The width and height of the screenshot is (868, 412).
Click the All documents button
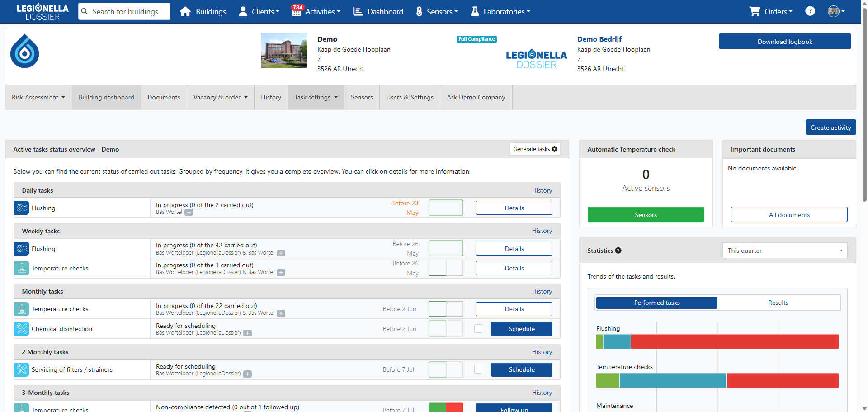tap(789, 214)
